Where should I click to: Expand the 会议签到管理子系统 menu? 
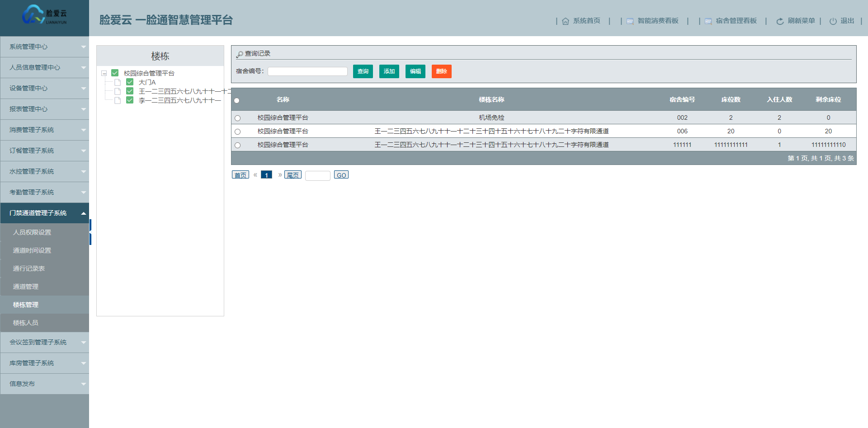pyautogui.click(x=44, y=342)
